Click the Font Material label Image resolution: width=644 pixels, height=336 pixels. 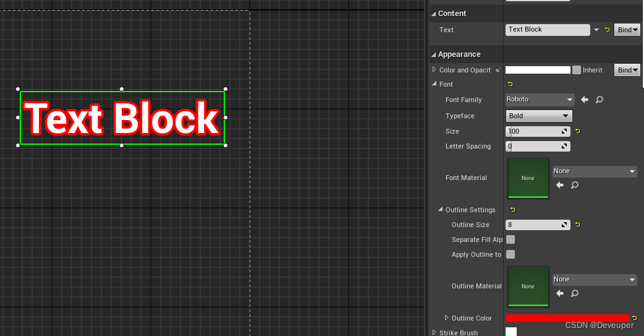(x=466, y=178)
